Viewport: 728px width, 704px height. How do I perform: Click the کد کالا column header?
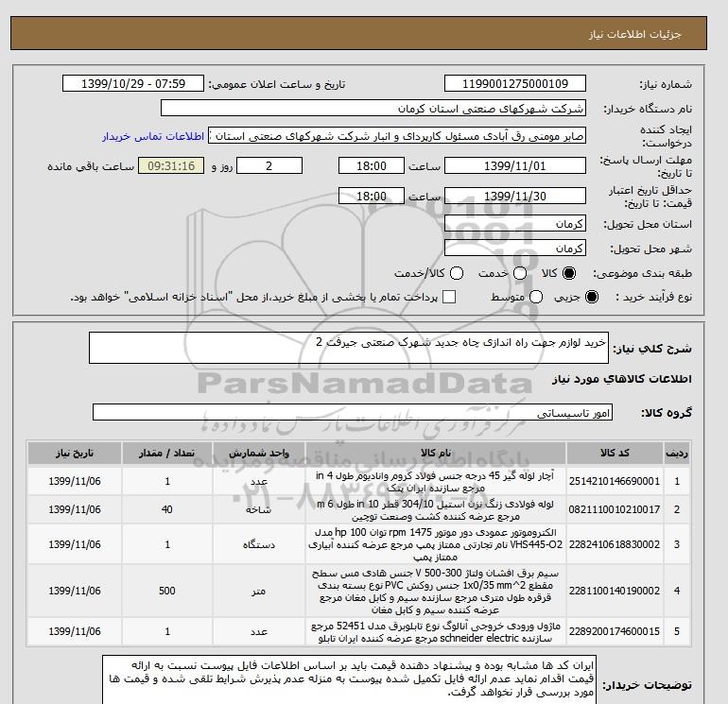pos(615,454)
